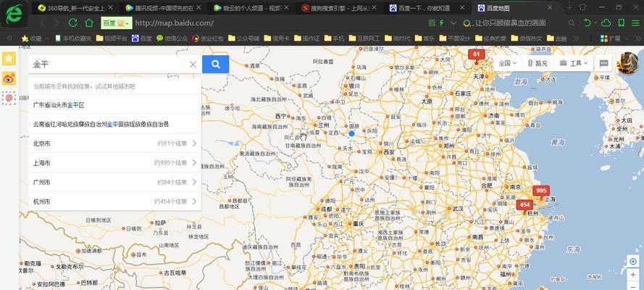Open the 创业红包 bookmark
The image size is (644, 290).
208,38
